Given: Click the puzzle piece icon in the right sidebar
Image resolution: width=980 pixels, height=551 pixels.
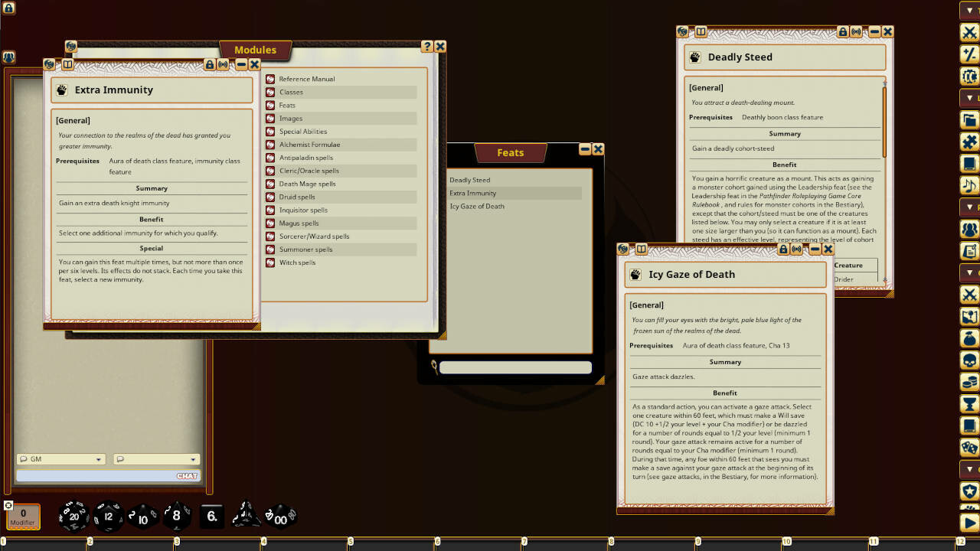Looking at the screenshot, I should pyautogui.click(x=969, y=142).
